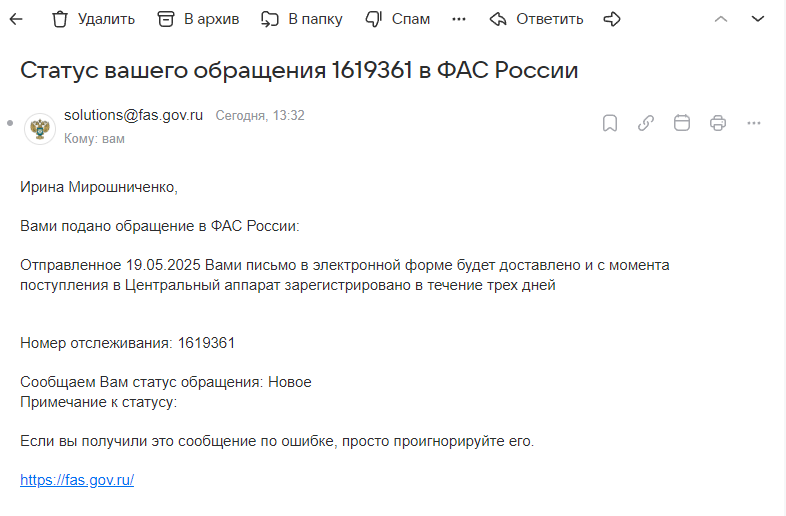Create a calendar event from the email
Viewport: 786px width, 516px height.
682,123
